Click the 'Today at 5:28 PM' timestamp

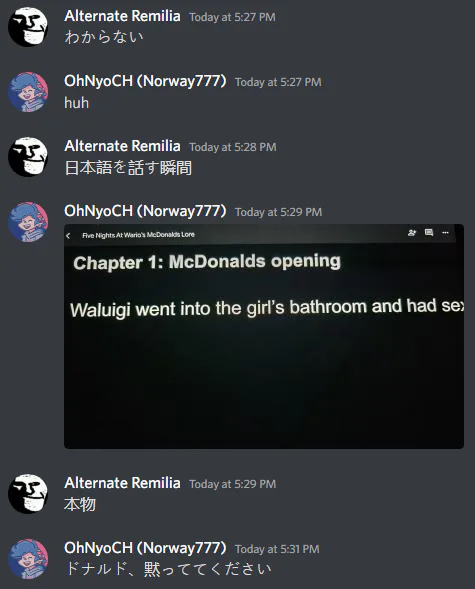(233, 147)
